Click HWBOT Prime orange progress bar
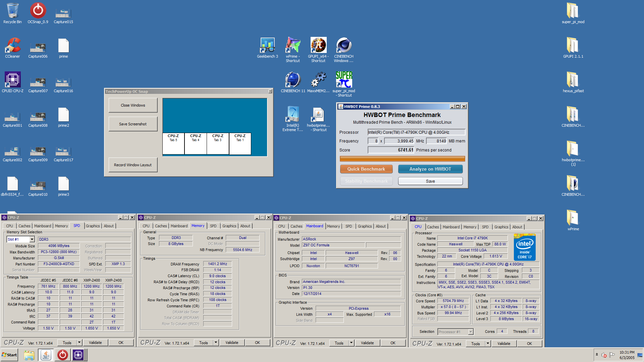Screen dimensions: 644x362 tap(402, 159)
